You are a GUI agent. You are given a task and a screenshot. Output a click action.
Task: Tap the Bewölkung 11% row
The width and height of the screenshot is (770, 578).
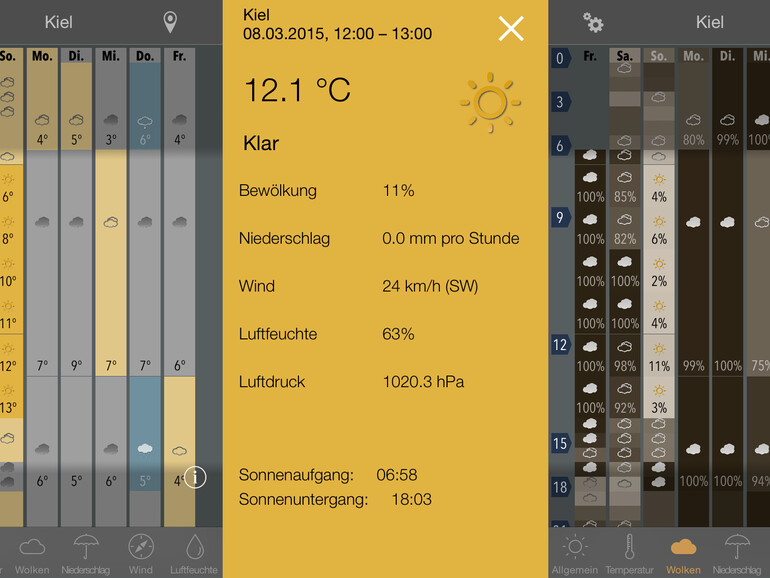pyautogui.click(x=327, y=191)
